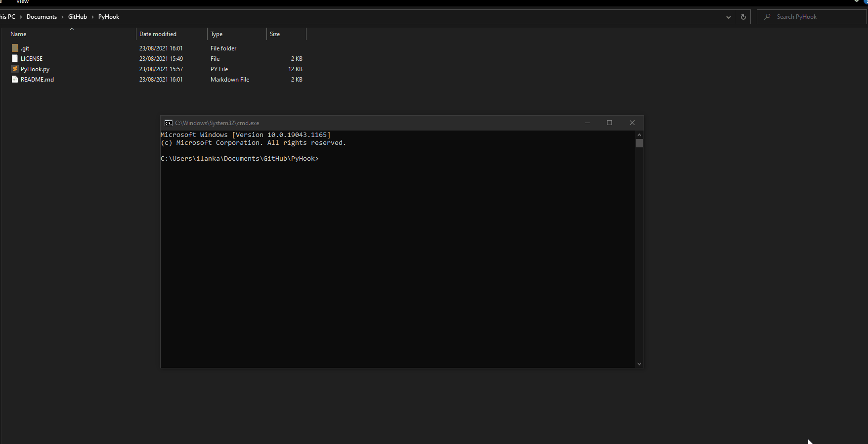Select the .git folder icon

click(15, 48)
